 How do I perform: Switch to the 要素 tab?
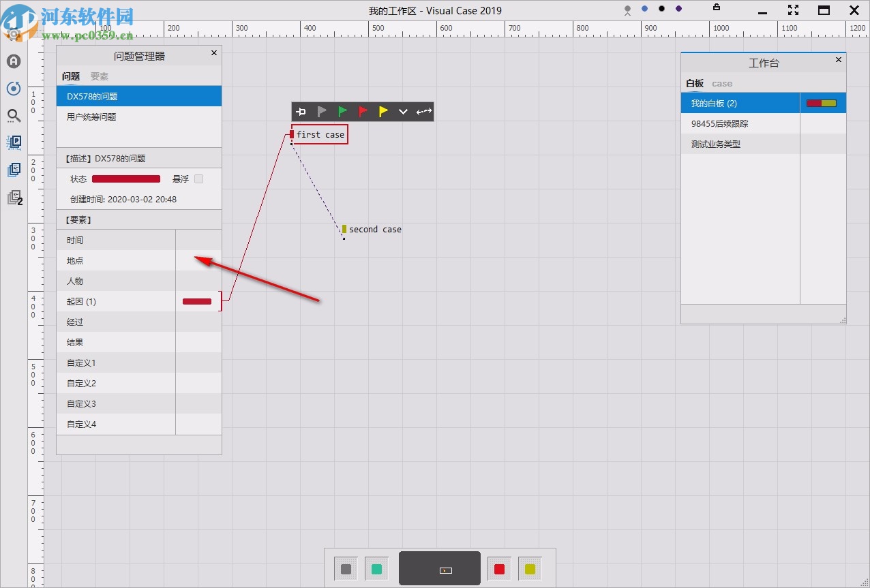click(x=100, y=76)
